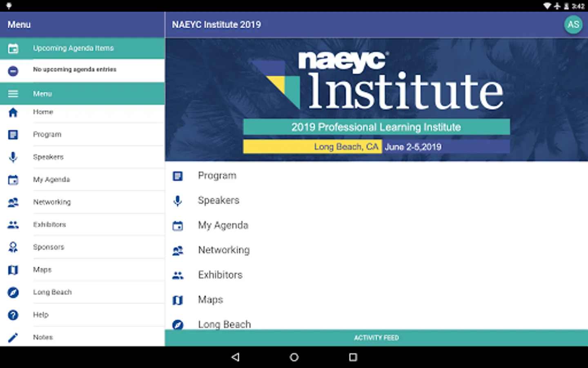Tap the My Agenda icon in main list
This screenshot has height=368, width=588.
(x=178, y=226)
